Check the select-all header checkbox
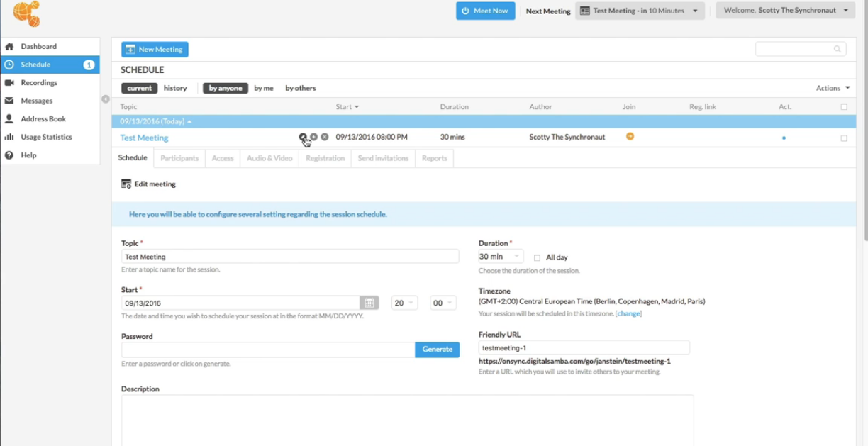Screen dimensions: 868x446 pos(844,107)
